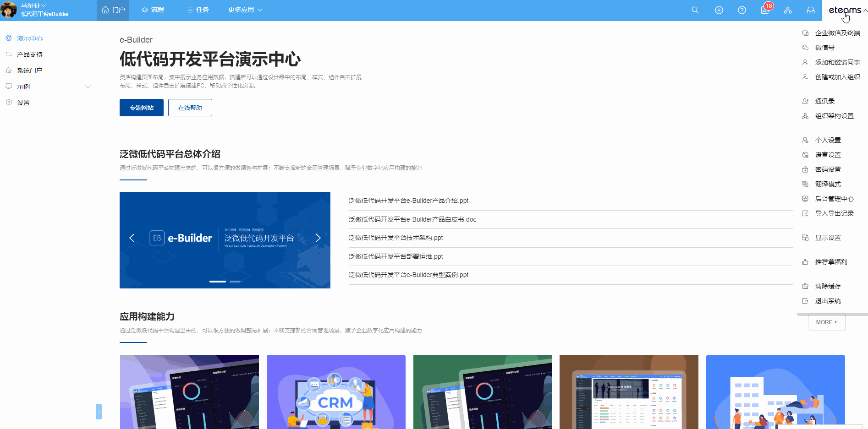Open the inbox tray icon in header

(x=810, y=10)
